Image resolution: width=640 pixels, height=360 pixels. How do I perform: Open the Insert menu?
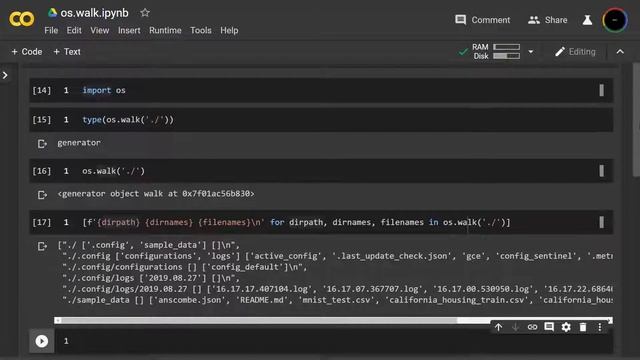[x=129, y=31]
